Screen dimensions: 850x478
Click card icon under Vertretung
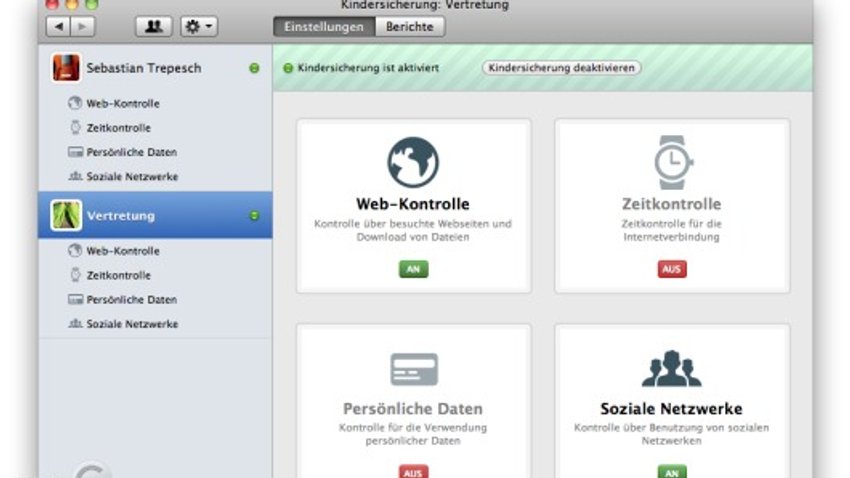pos(75,299)
